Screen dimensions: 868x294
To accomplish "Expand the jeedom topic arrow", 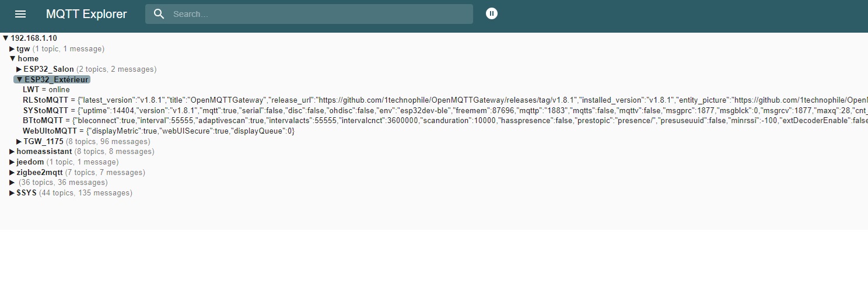I will click(12, 162).
